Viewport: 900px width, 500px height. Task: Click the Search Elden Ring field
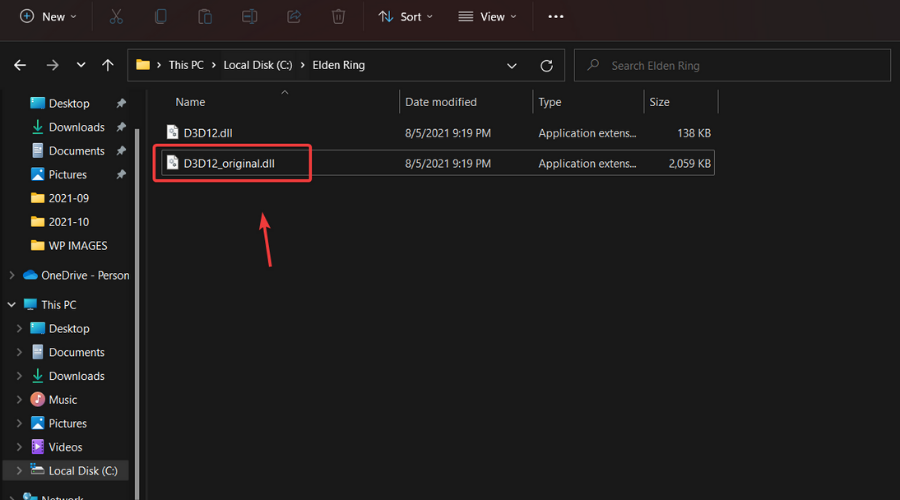(732, 65)
